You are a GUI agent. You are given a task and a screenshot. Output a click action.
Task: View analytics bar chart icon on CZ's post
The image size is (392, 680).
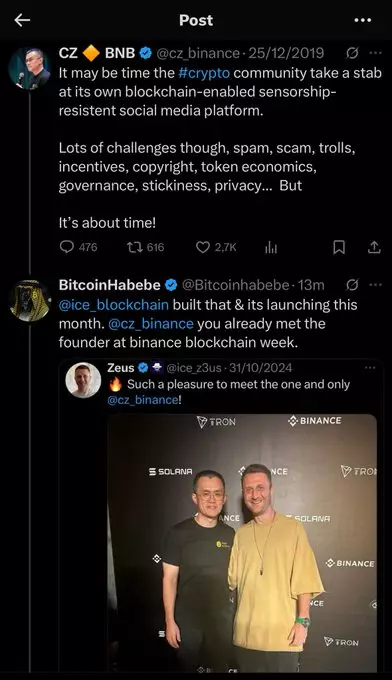(x=271, y=248)
